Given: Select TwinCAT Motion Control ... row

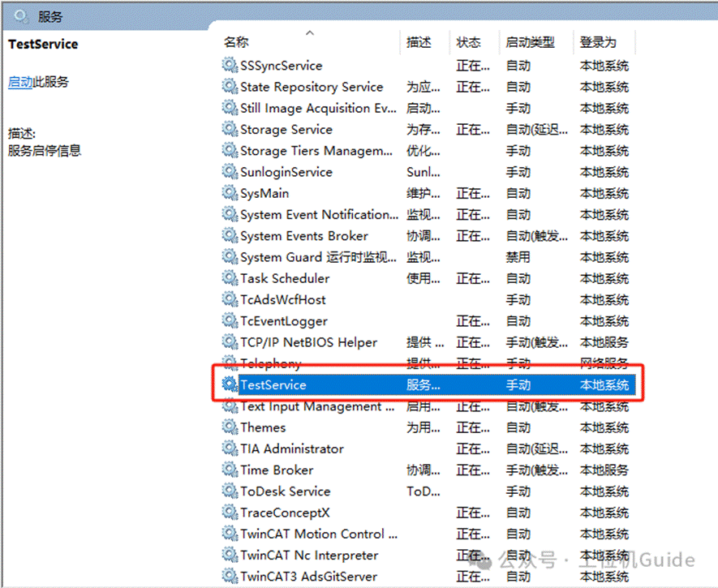Looking at the screenshot, I should click(319, 534).
